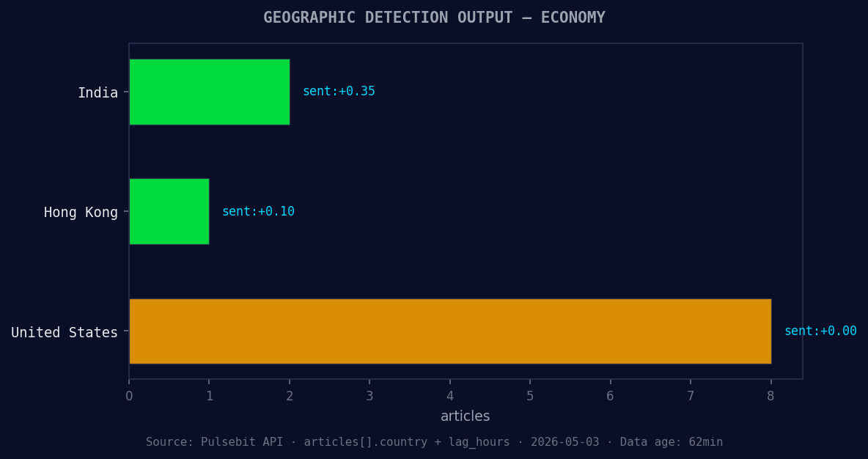Click the x-axis tick label '5'

[530, 396]
